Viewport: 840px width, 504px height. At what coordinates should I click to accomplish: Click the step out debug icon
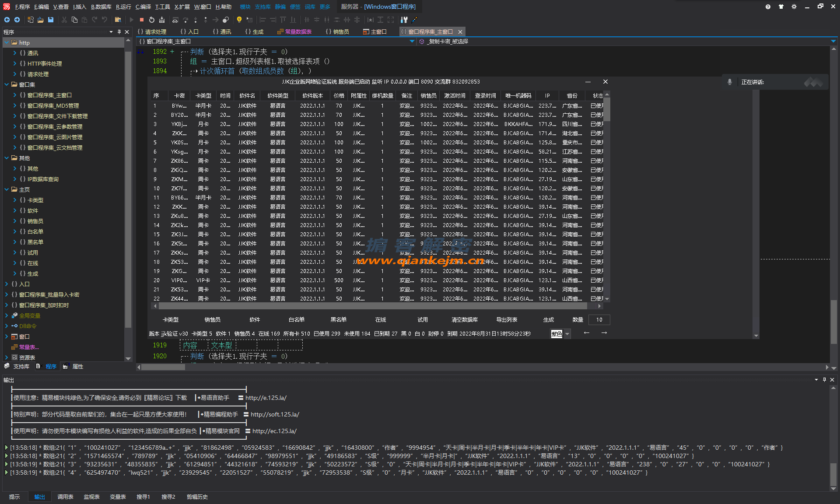tap(206, 20)
